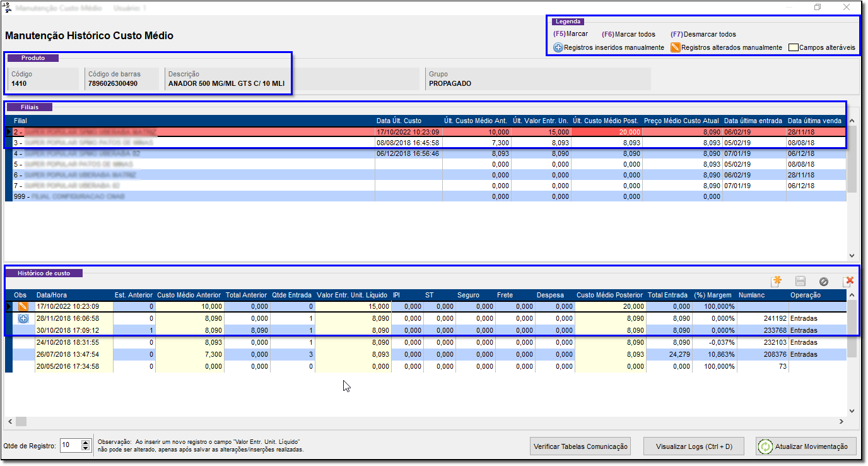Click the Qtde de Registro input field
The height and width of the screenshot is (466, 868).
[x=69, y=445]
